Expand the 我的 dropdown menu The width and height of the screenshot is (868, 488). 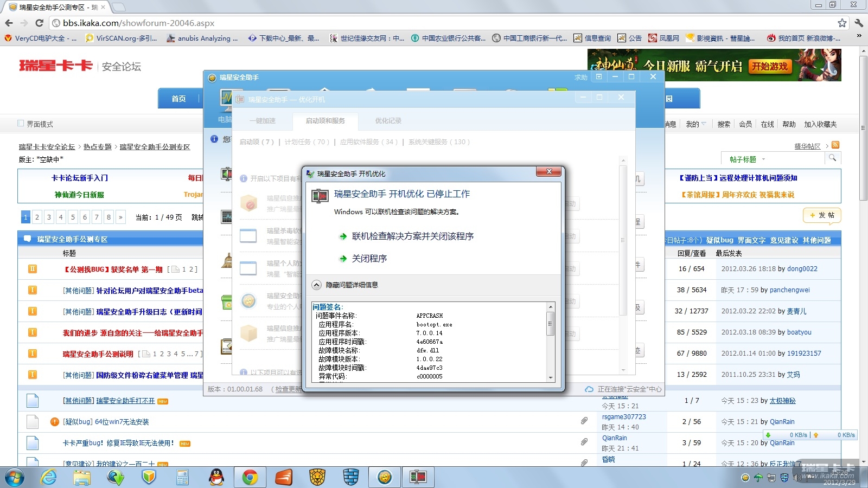click(x=696, y=124)
